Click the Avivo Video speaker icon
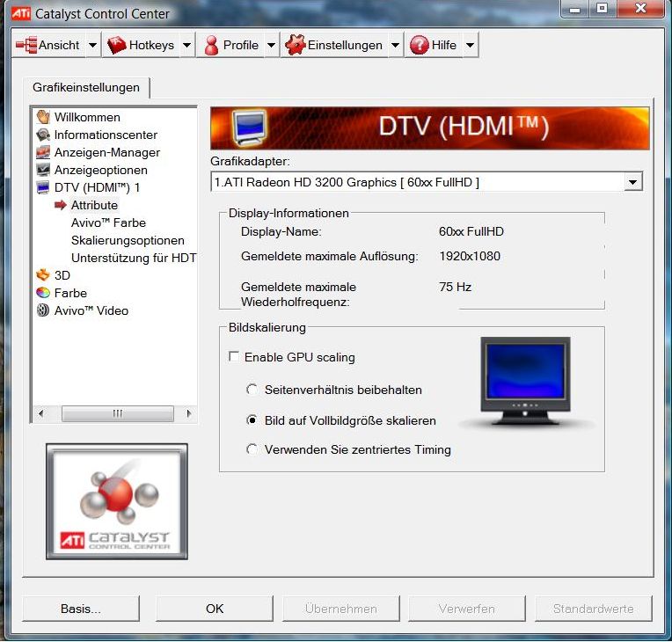672x642 pixels. 43,310
